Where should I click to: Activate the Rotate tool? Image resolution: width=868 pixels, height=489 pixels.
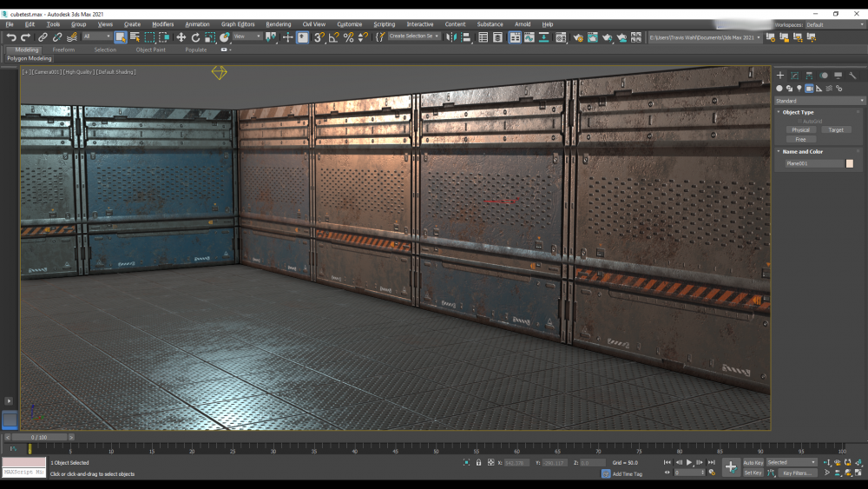(195, 37)
